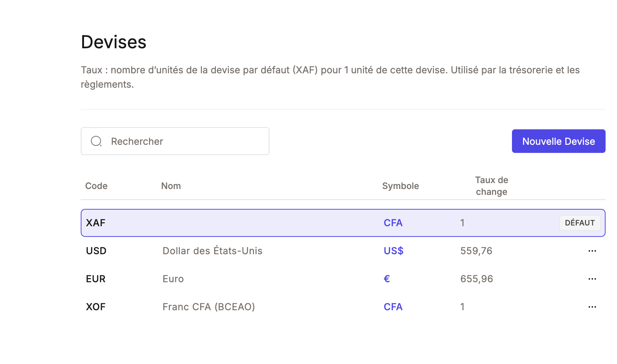Screen dimensions: 617x364
Task: Click the USD currency code
Action: click(96, 251)
